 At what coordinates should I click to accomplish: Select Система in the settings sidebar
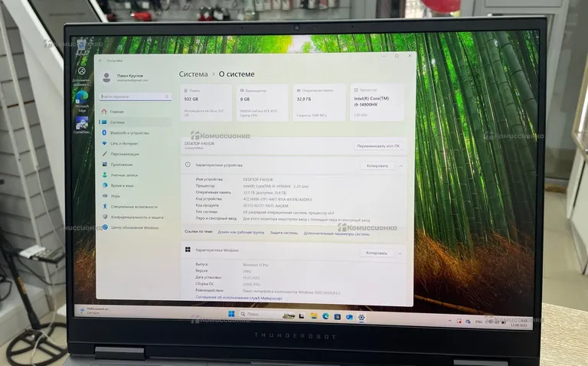pyautogui.click(x=136, y=123)
